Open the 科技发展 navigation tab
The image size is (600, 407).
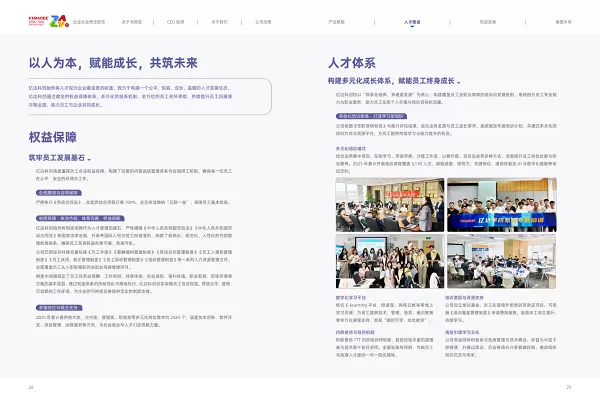[x=487, y=19]
